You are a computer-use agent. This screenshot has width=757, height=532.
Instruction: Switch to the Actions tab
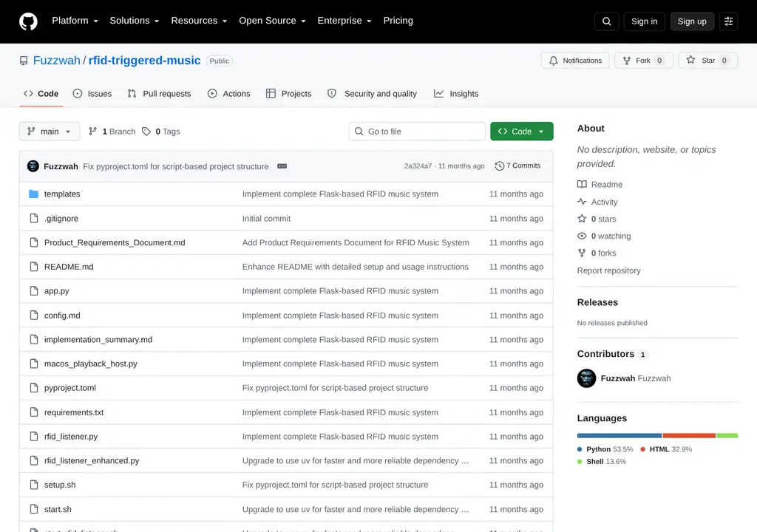(229, 94)
